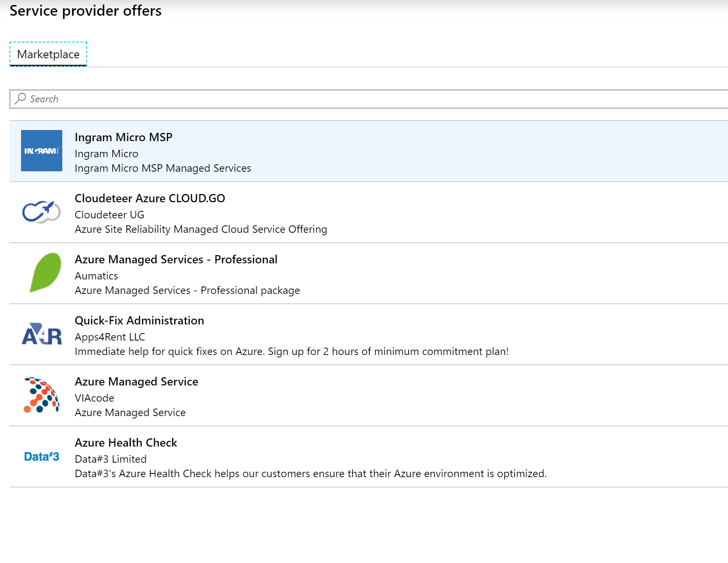Click the 'Cloudeteer UG' publisher name

pyautogui.click(x=109, y=215)
